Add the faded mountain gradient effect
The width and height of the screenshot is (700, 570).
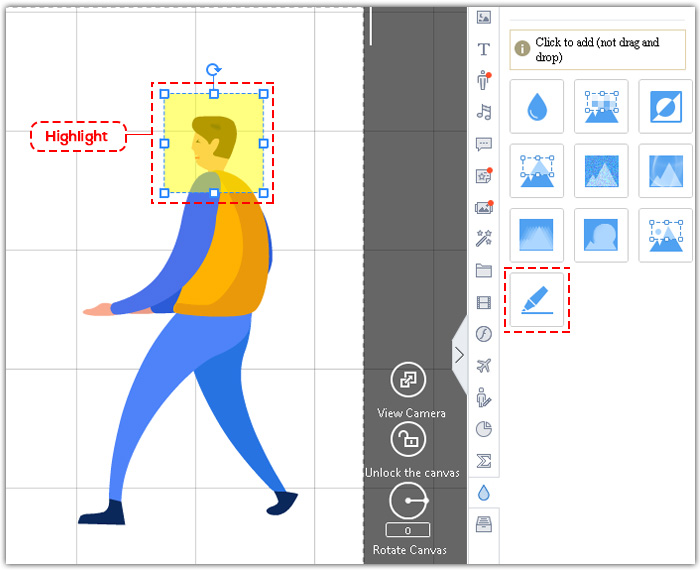(x=537, y=235)
